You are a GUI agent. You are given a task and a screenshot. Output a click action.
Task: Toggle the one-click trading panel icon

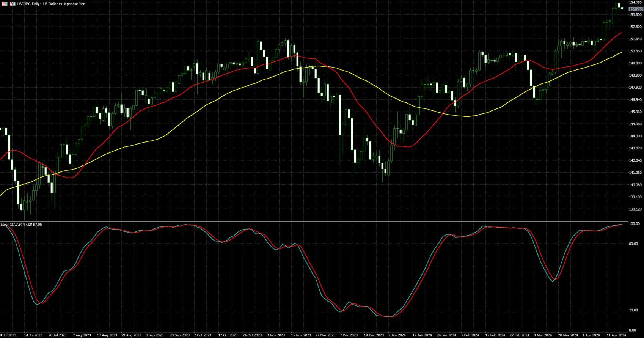pos(13,4)
